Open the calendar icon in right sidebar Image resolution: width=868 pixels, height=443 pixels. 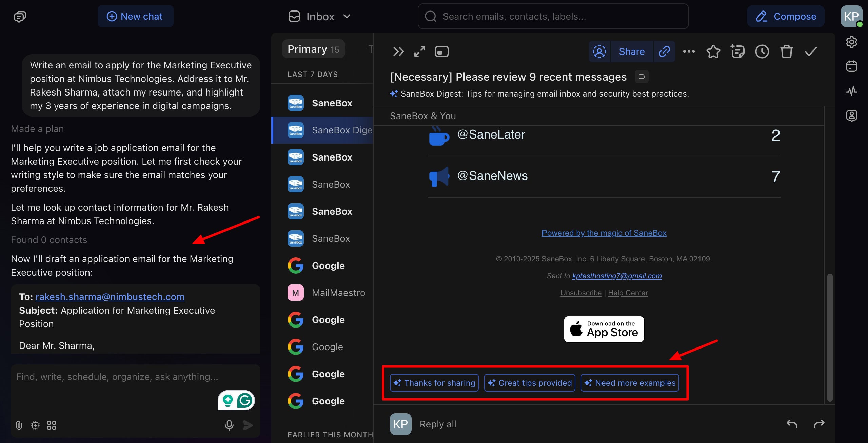click(851, 66)
